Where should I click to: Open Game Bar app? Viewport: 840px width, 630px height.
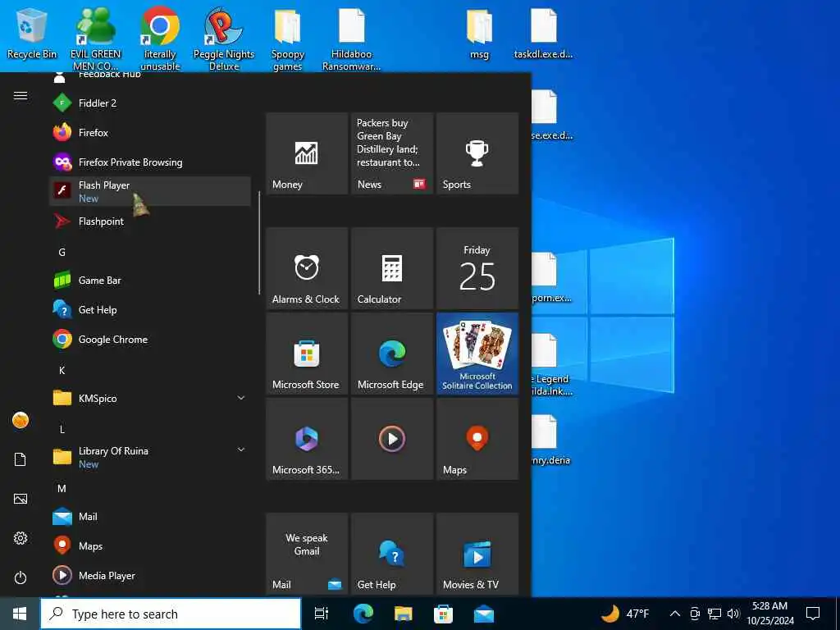149,281
